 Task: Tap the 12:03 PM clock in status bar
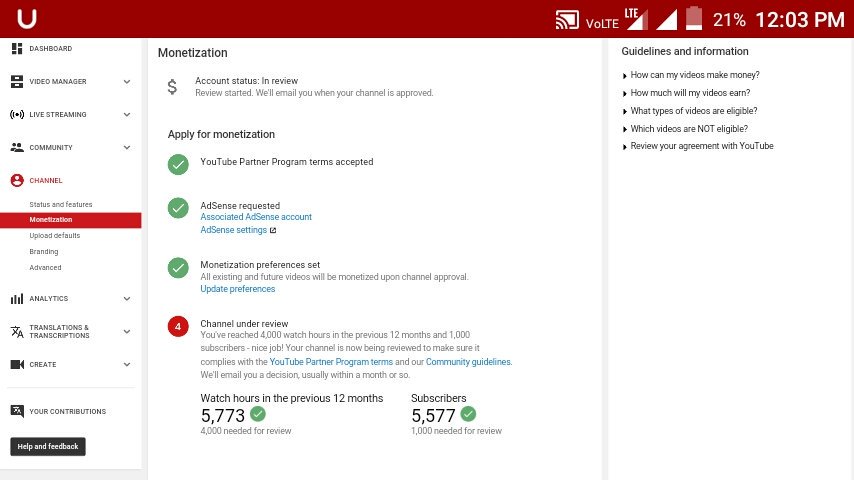coord(800,20)
